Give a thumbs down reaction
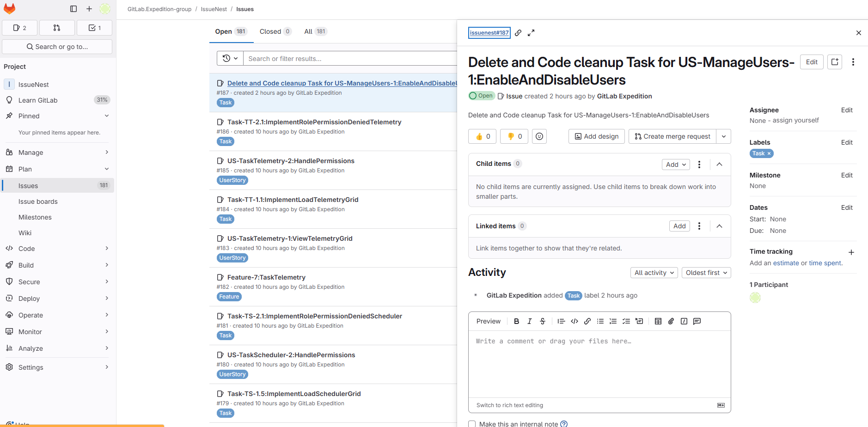Viewport: 868px width, 427px height. tap(514, 136)
